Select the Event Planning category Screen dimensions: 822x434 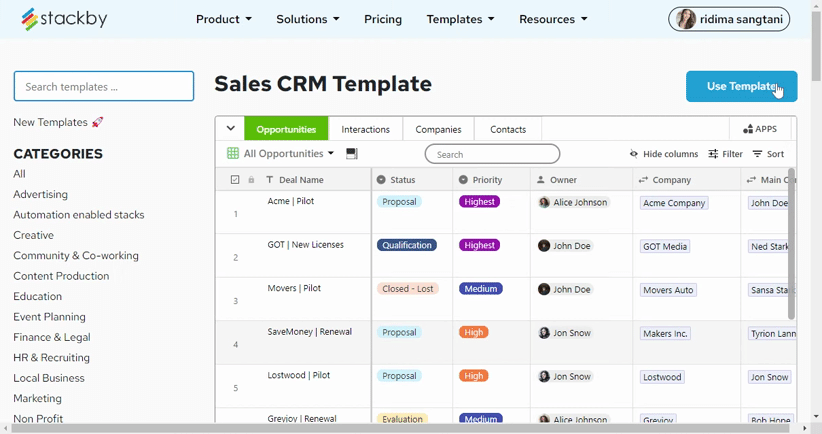point(49,317)
